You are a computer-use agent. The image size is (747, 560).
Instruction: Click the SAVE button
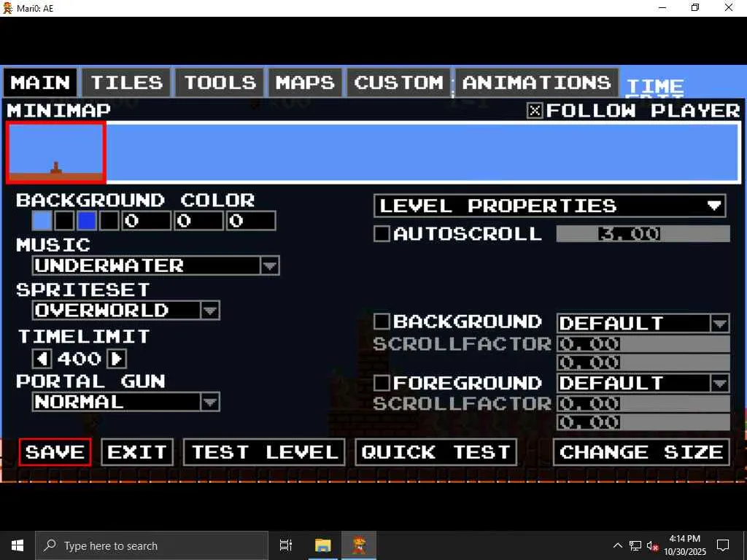pos(55,452)
